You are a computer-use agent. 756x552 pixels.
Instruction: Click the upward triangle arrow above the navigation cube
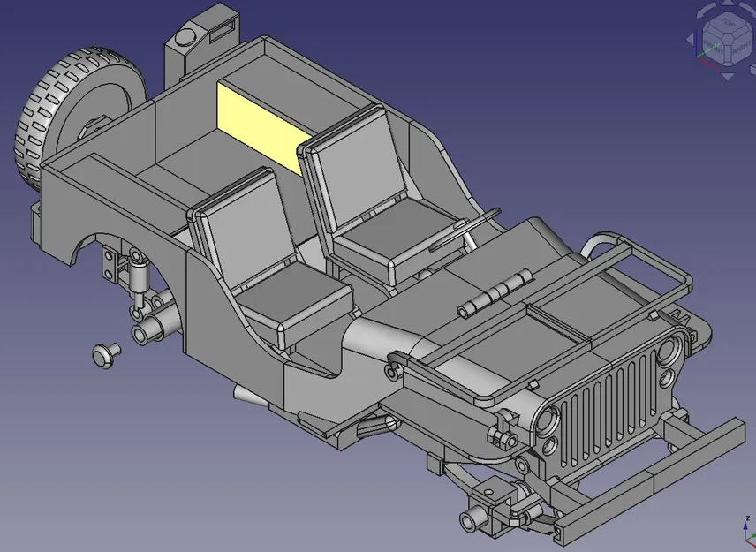(x=728, y=4)
